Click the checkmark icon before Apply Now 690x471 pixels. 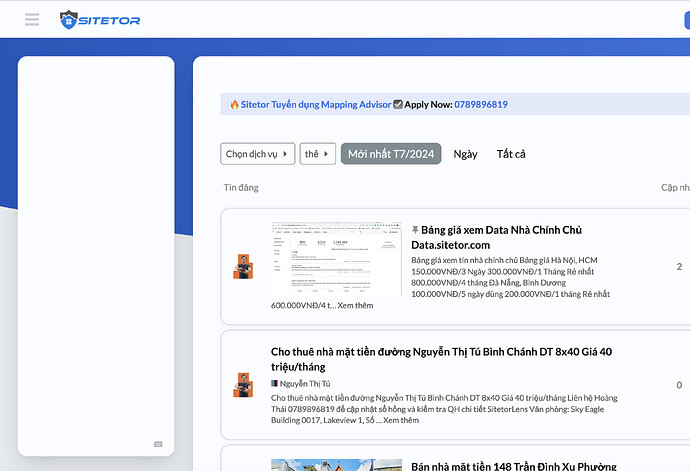397,104
